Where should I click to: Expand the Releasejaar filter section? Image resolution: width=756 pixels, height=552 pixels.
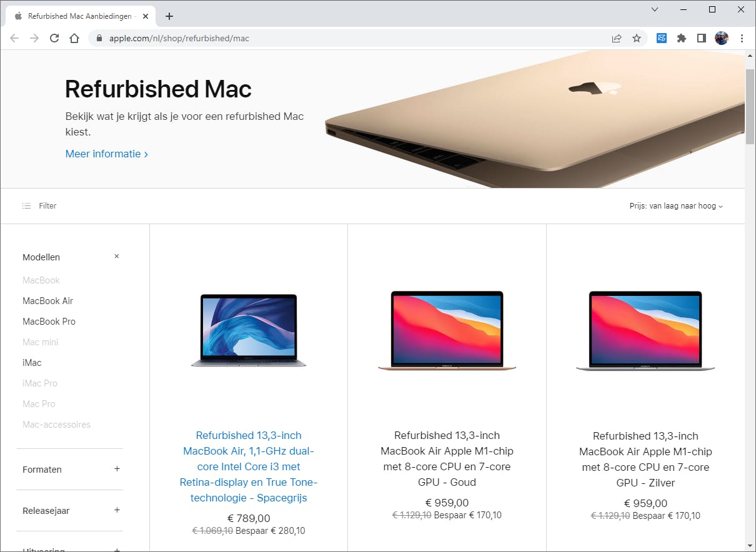coord(117,510)
